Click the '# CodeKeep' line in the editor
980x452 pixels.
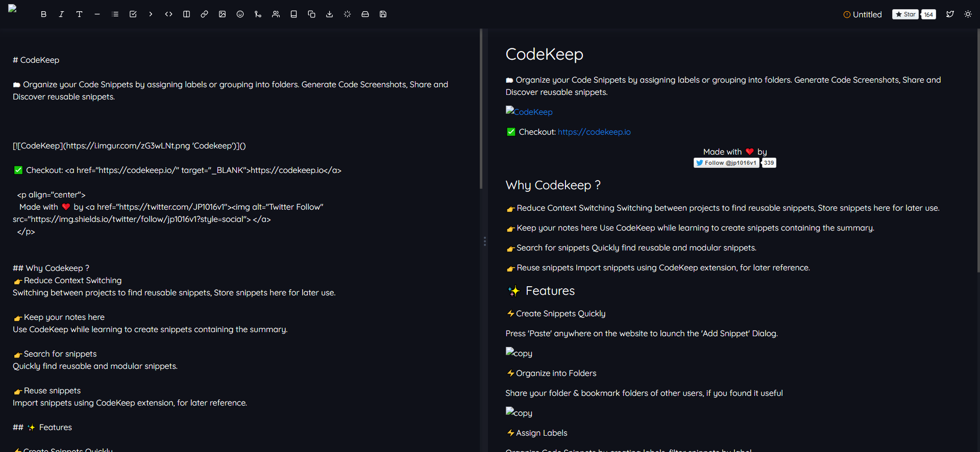click(x=36, y=60)
